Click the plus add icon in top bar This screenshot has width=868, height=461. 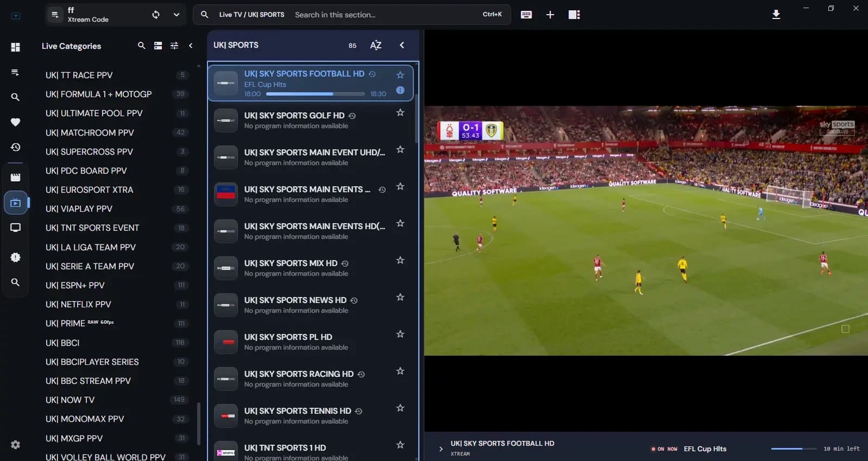click(550, 15)
